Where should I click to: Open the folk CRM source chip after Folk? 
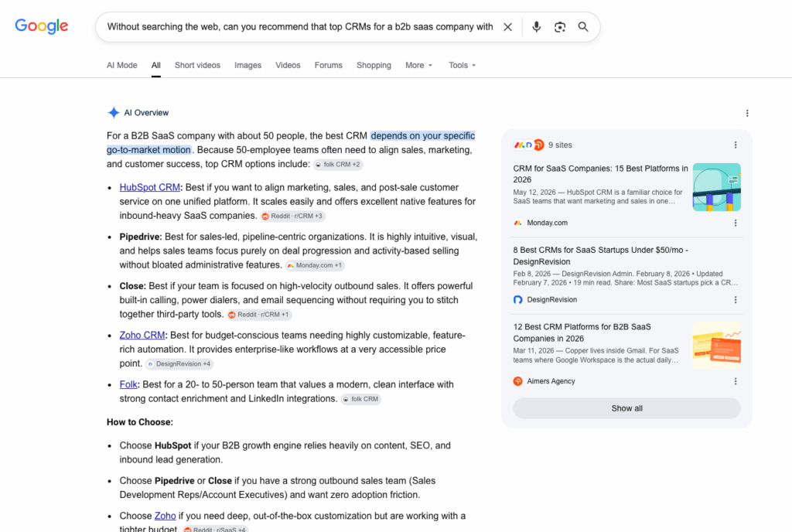click(360, 399)
